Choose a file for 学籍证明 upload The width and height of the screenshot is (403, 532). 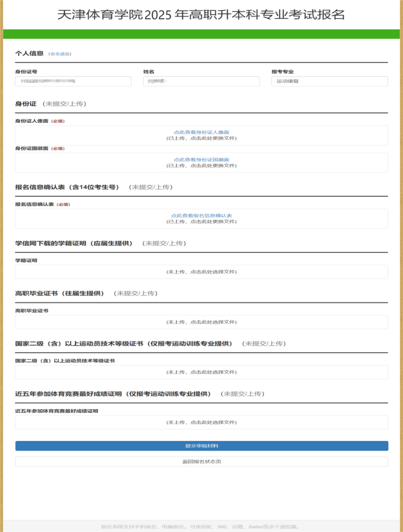pyautogui.click(x=201, y=272)
